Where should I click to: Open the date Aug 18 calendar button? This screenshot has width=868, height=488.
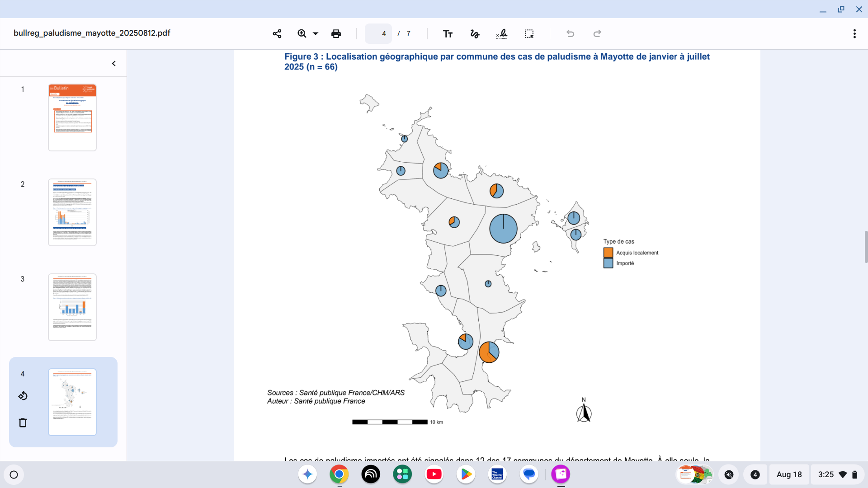tap(789, 474)
